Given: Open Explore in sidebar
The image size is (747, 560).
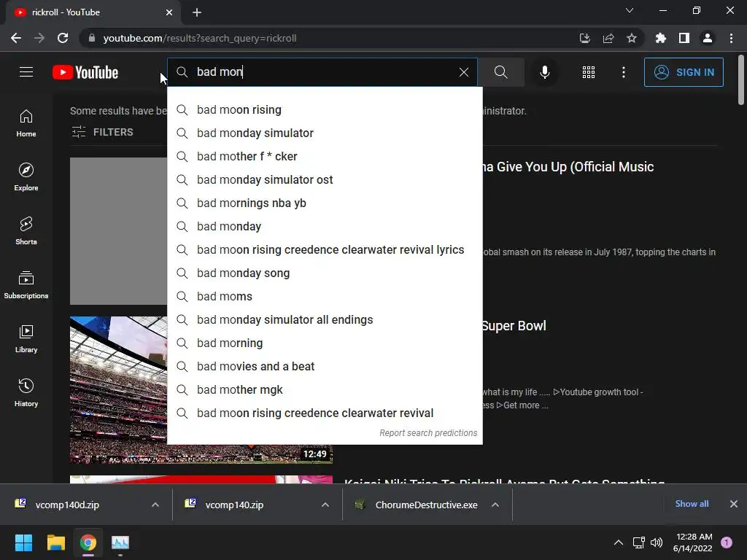Looking at the screenshot, I should [x=26, y=177].
